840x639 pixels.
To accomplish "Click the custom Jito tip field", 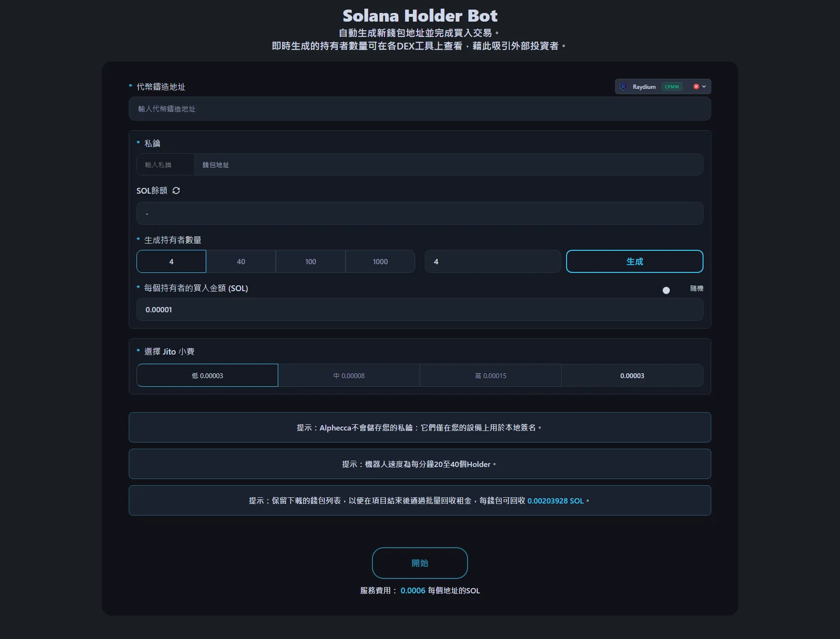I will [x=632, y=375].
